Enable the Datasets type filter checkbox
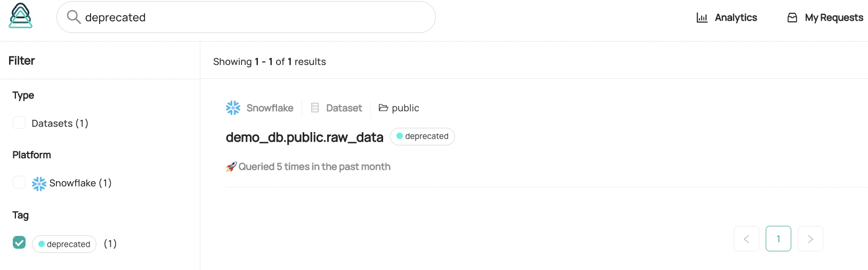Image resolution: width=868 pixels, height=270 pixels. pos(19,122)
